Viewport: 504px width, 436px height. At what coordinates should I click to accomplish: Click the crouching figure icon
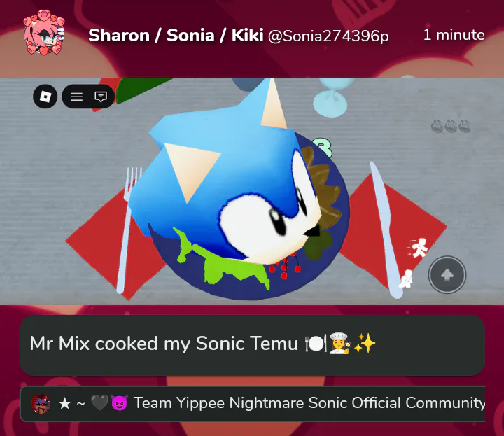click(406, 279)
